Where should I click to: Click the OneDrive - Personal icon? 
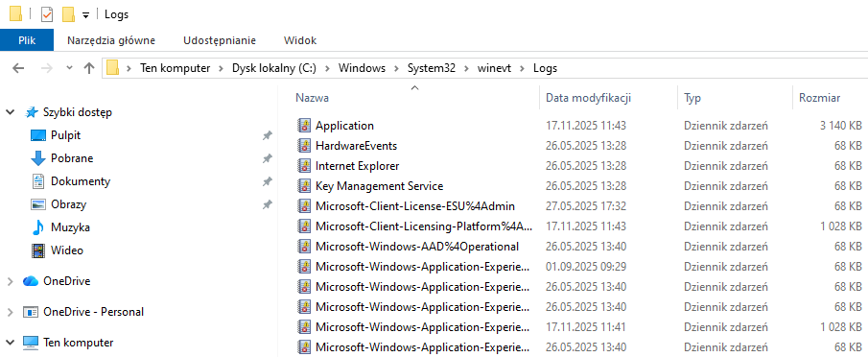(x=31, y=312)
